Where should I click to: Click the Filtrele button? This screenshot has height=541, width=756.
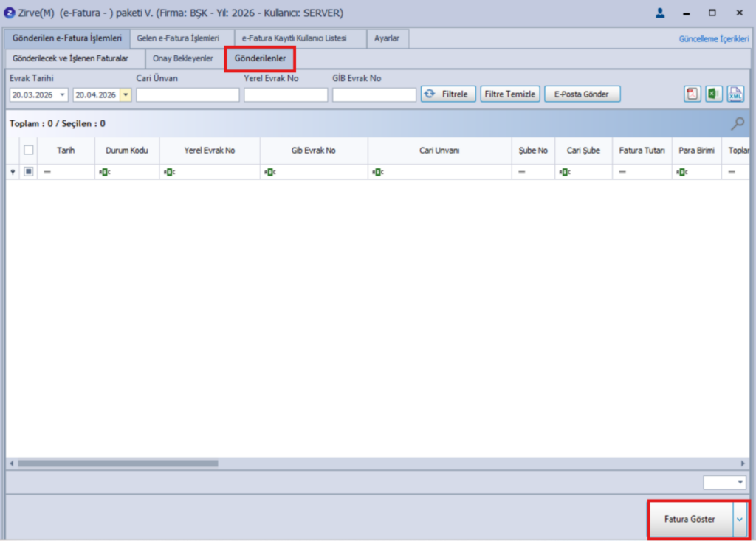(x=448, y=94)
